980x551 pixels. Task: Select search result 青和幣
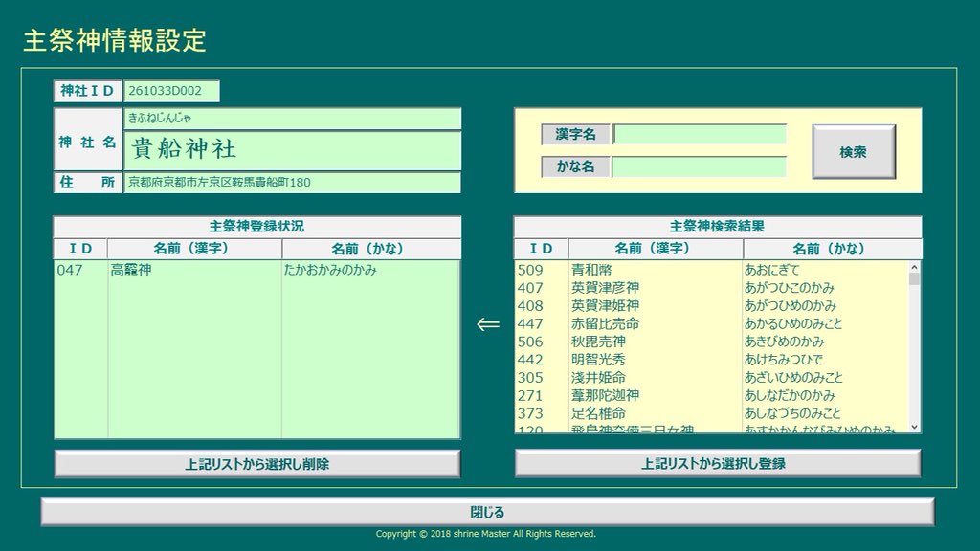[x=591, y=270]
